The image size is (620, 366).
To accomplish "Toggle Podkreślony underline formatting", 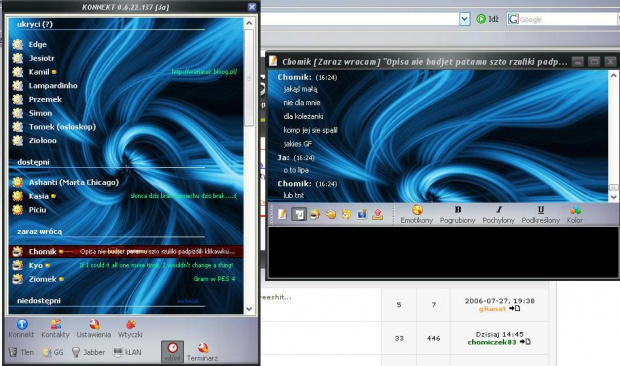I will point(541,215).
